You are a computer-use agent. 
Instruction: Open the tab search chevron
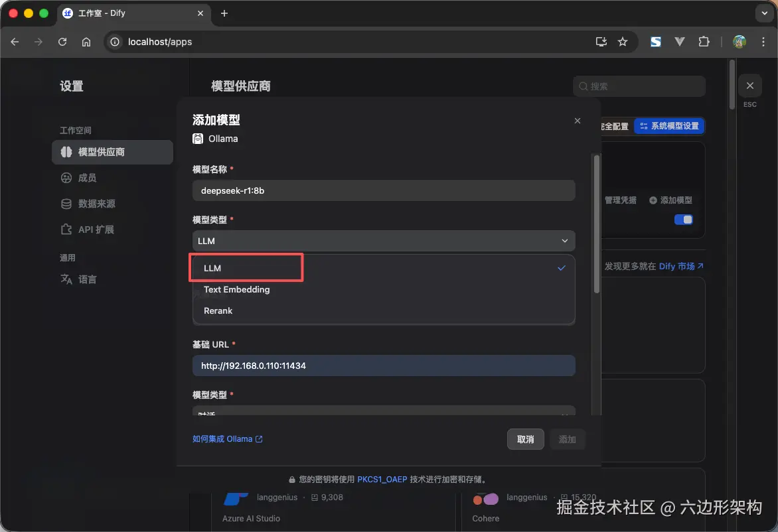pos(764,13)
